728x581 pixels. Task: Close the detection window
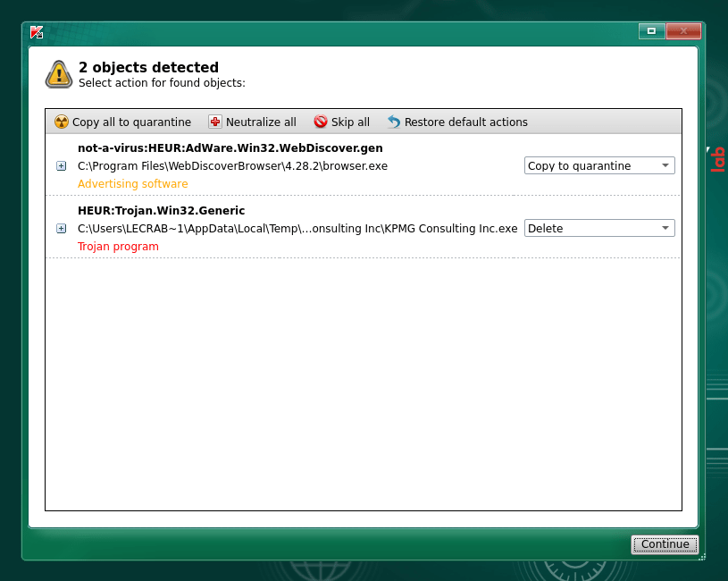tap(683, 31)
